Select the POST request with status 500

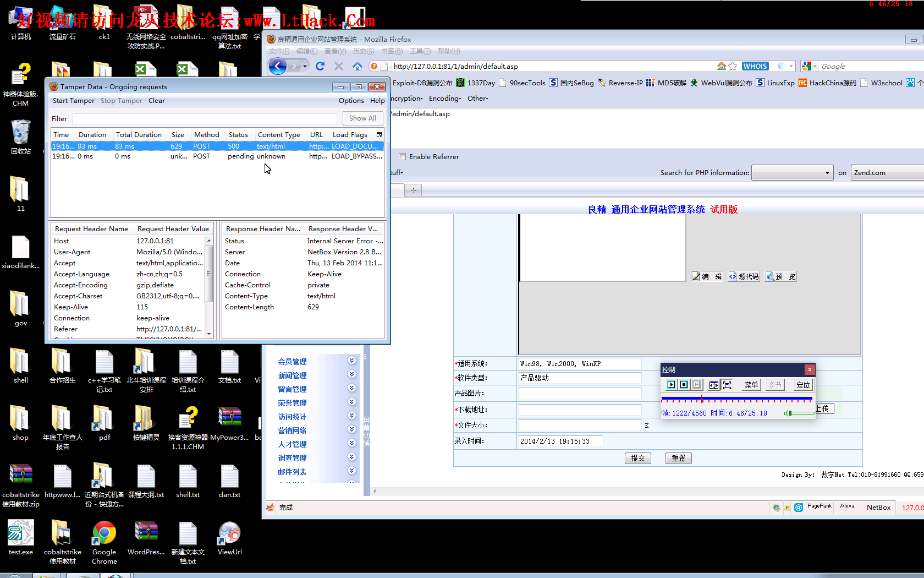217,146
